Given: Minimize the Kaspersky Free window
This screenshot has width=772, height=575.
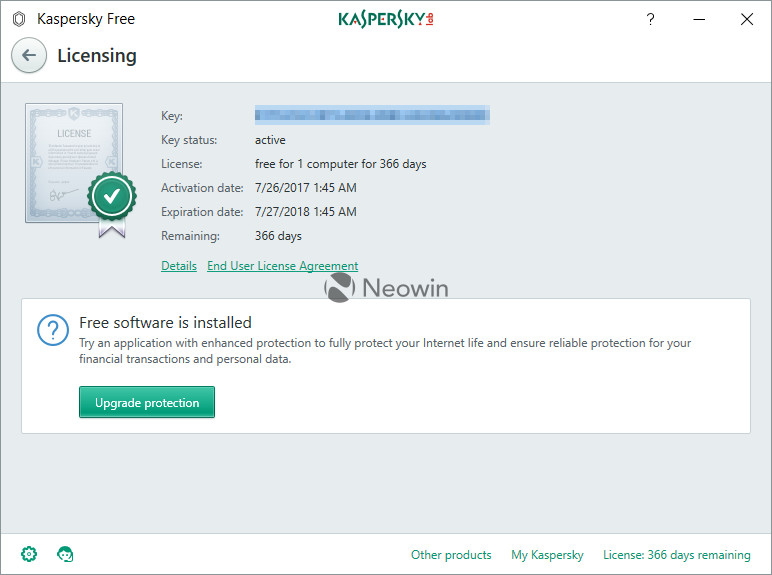Looking at the screenshot, I should coord(699,19).
